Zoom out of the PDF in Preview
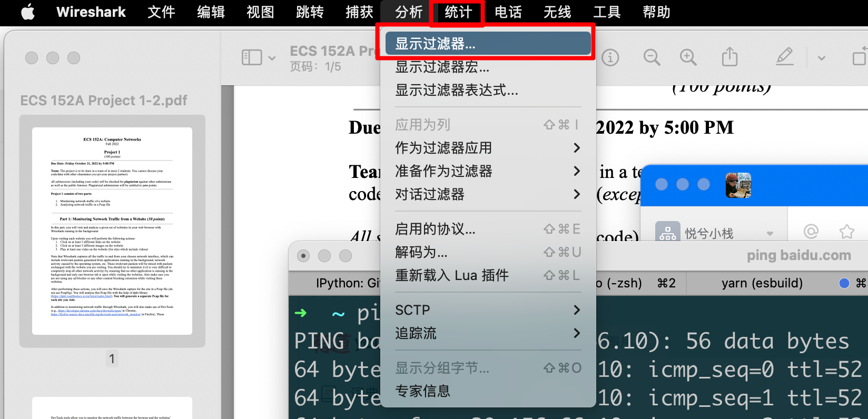 pos(652,57)
